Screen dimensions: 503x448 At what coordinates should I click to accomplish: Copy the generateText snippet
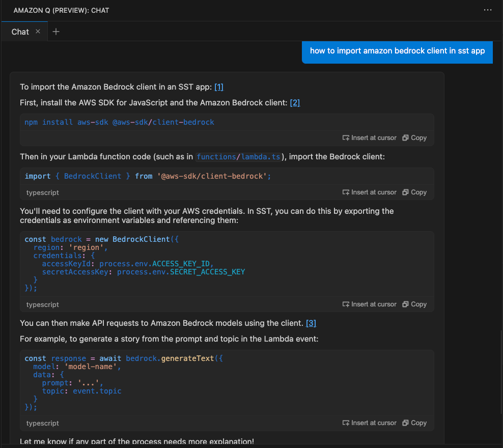414,423
